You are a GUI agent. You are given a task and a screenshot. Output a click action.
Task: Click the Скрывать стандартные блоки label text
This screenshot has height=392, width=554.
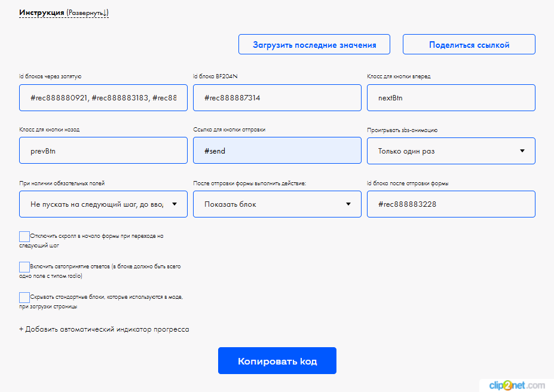[106, 297]
